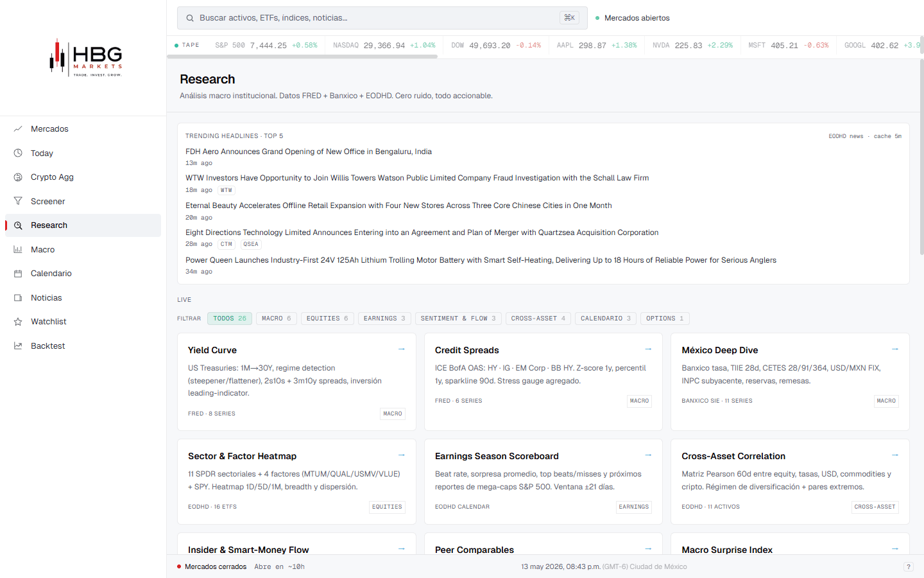Click the QSEA ticker tag
Image resolution: width=924 pixels, height=578 pixels.
coord(251,244)
